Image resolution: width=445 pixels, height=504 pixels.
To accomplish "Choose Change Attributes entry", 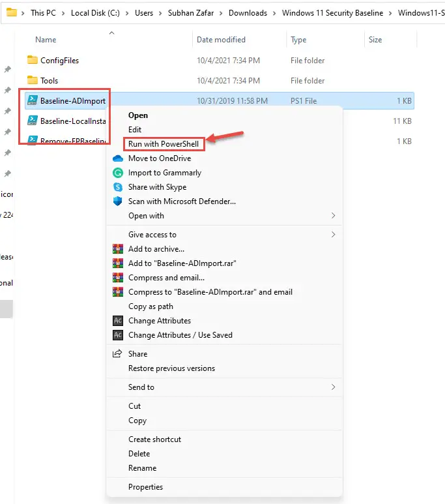I will (160, 321).
